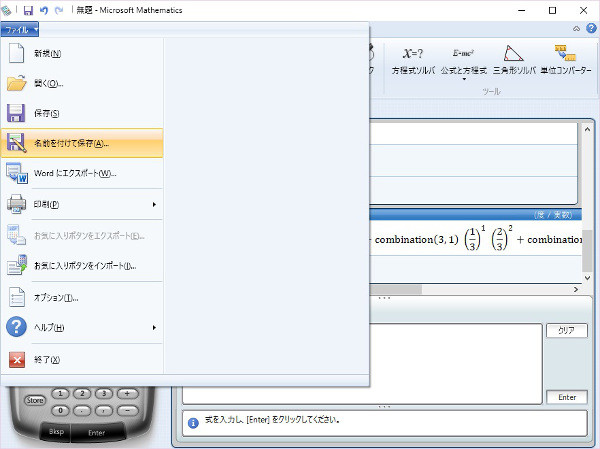Image resolution: width=600 pixels, height=449 pixels.
Task: Click worksheet vertical scrollbar up arrow
Action: pyautogui.click(x=587, y=129)
